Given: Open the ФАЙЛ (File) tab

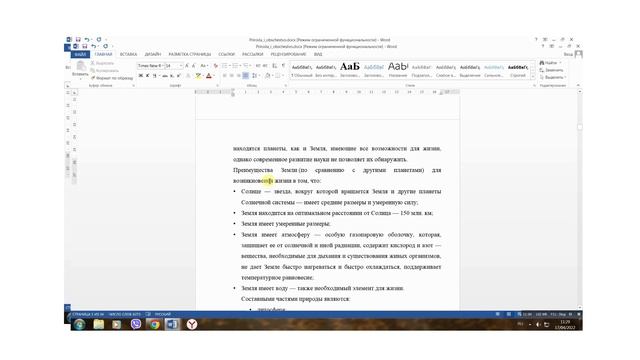Looking at the screenshot, I should pyautogui.click(x=80, y=54).
